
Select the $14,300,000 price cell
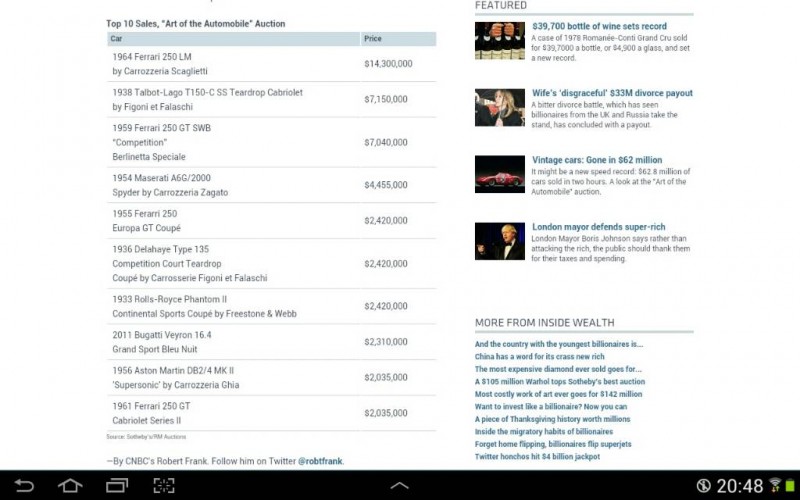(388, 64)
